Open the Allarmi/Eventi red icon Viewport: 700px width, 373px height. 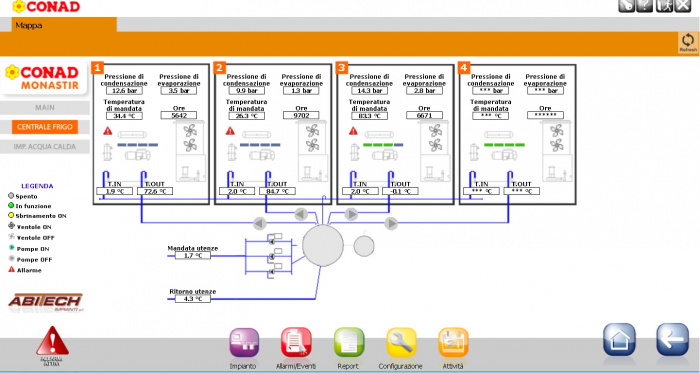296,343
